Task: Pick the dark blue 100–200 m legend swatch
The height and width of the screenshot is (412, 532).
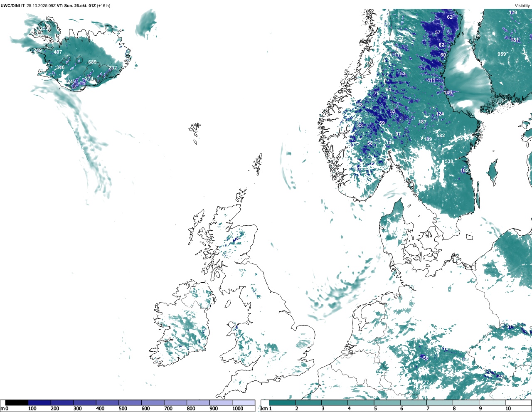Action: [39, 402]
